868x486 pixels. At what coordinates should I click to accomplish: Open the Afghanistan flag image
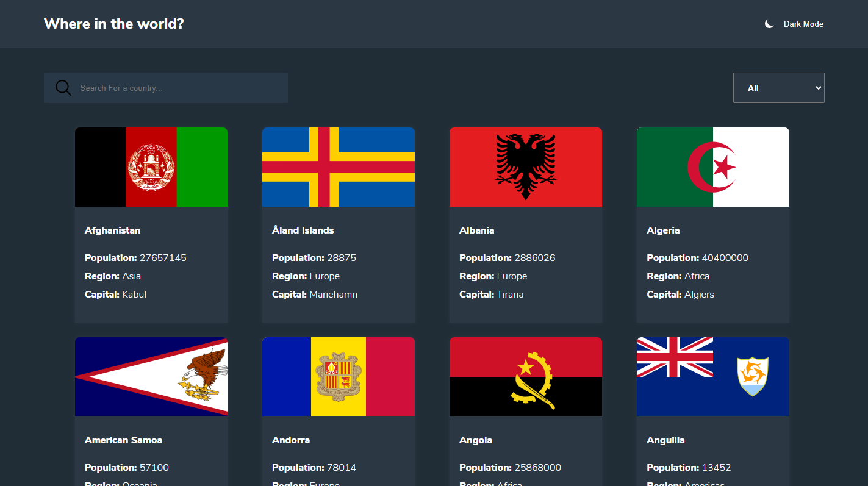point(151,167)
